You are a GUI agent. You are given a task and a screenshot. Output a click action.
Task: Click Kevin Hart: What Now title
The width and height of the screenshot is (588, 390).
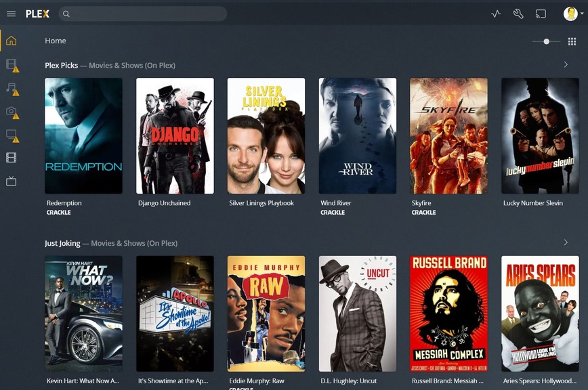[x=83, y=381]
